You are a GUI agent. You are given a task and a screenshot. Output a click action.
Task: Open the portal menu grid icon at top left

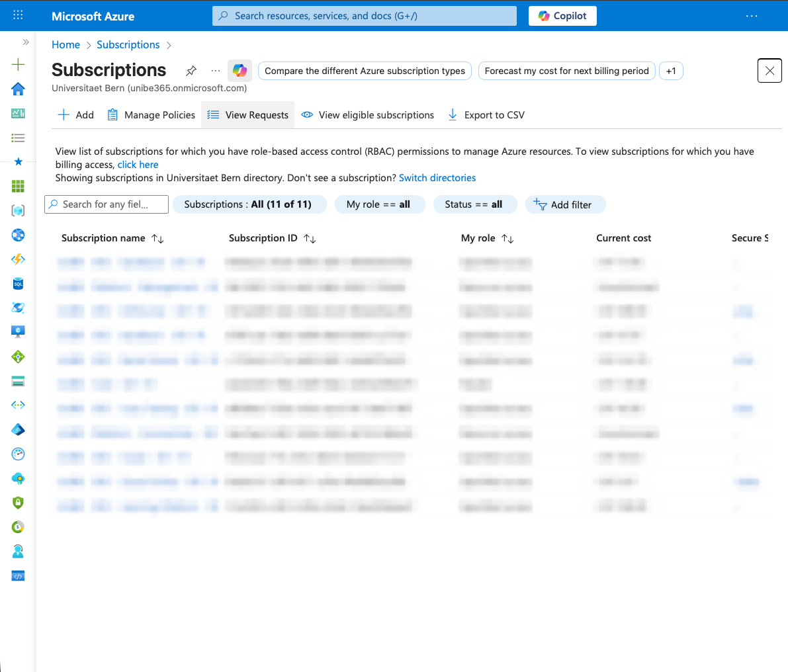pyautogui.click(x=18, y=15)
